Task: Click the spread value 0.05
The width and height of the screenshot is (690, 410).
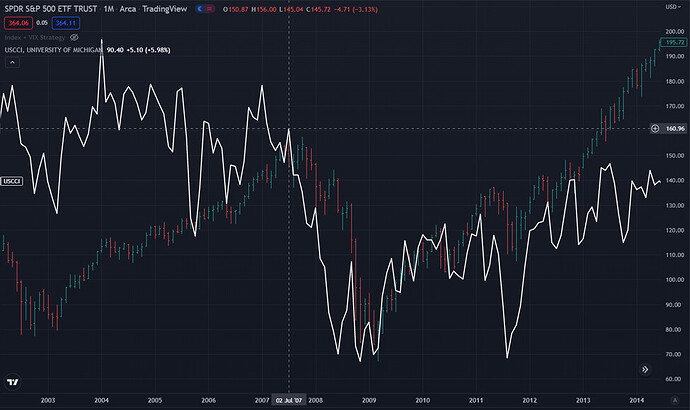Action: (x=42, y=23)
